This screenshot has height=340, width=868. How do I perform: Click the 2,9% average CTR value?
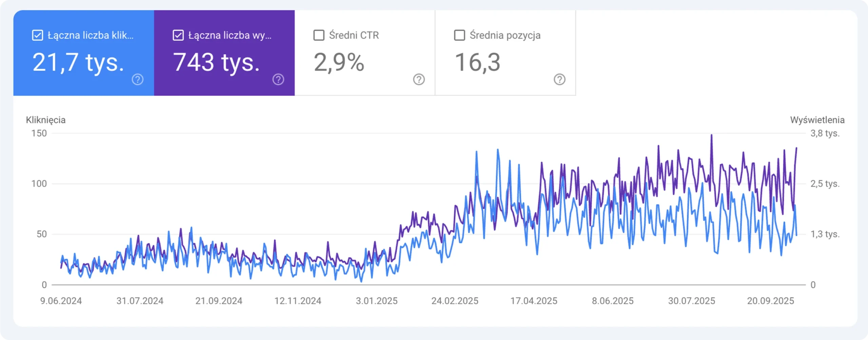[339, 62]
